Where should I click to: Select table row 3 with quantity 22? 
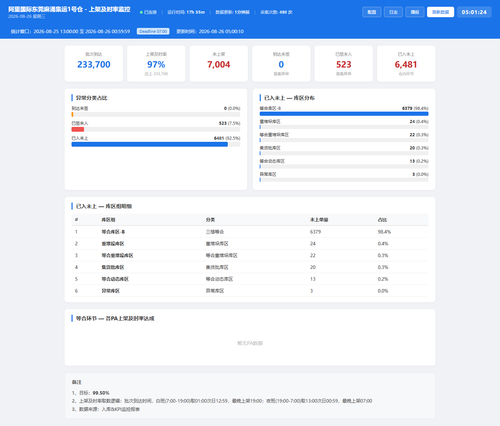coord(250,255)
